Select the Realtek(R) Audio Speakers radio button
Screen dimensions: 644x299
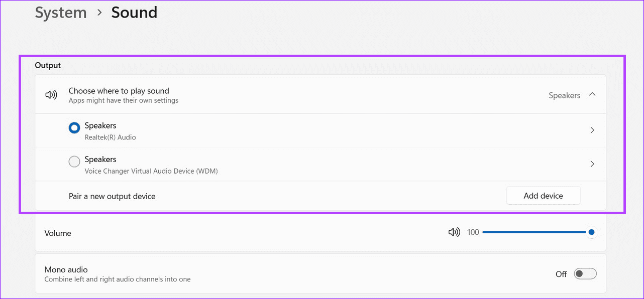74,128
